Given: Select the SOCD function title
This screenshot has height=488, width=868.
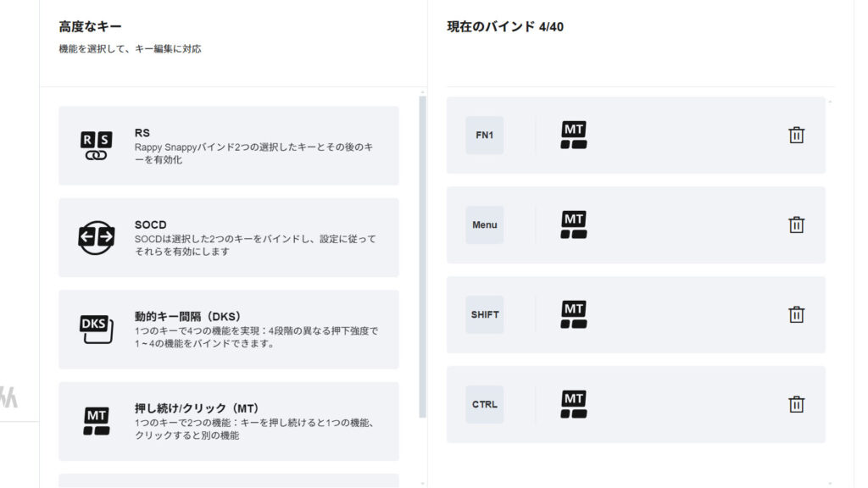Looking at the screenshot, I should tap(151, 225).
